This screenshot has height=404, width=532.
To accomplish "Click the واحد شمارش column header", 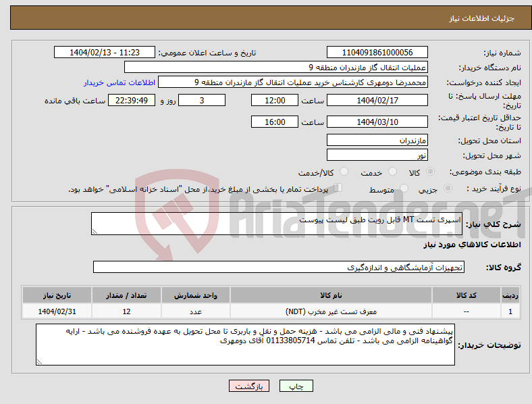I will pos(195,295).
